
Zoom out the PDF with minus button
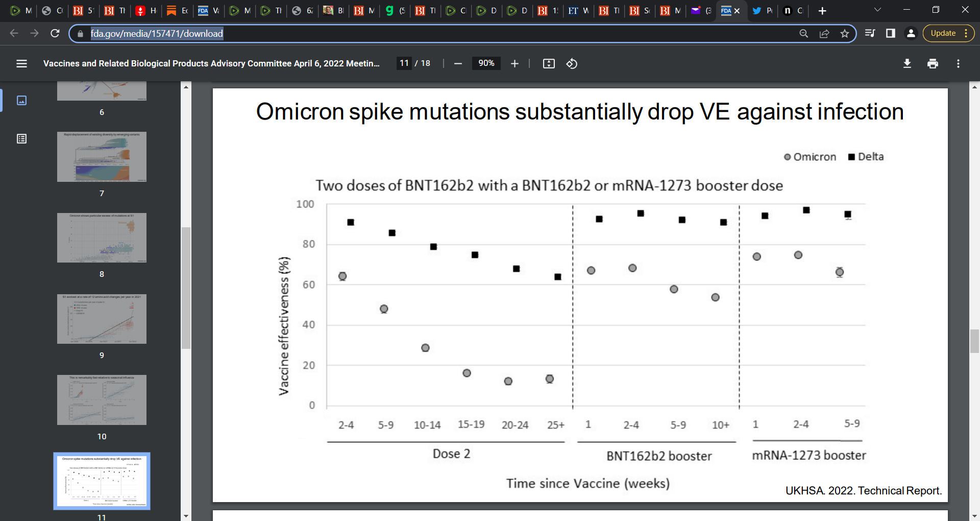(x=458, y=63)
